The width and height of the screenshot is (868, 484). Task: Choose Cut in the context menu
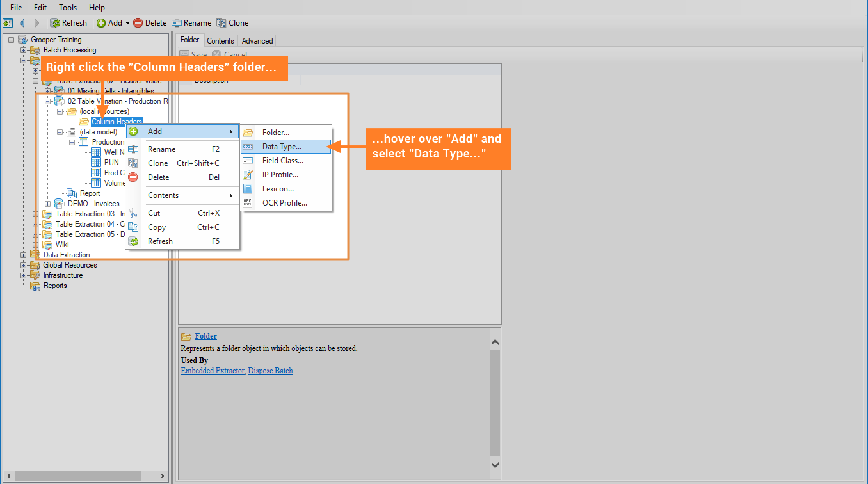tap(182, 213)
